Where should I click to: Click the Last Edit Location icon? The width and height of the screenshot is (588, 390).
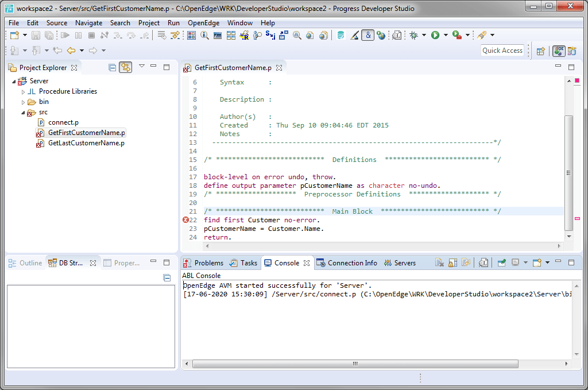[57, 50]
